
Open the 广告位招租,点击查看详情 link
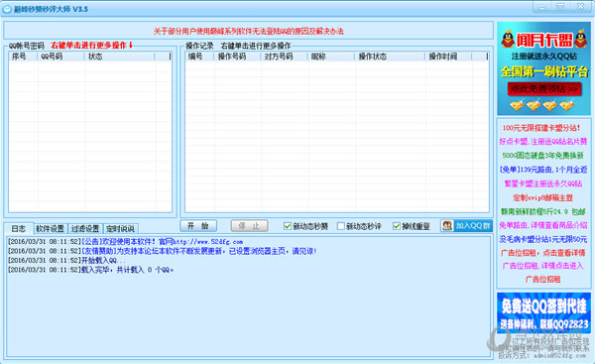[543, 253]
